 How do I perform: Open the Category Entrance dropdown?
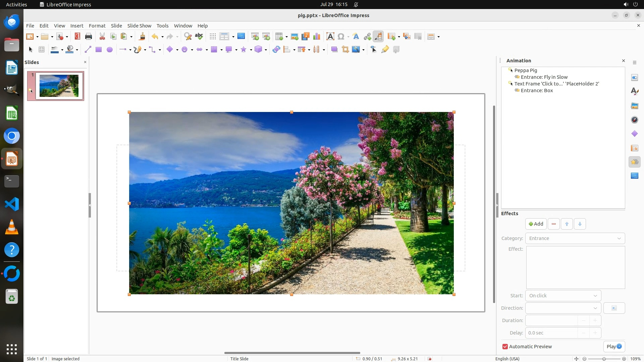pos(575,238)
